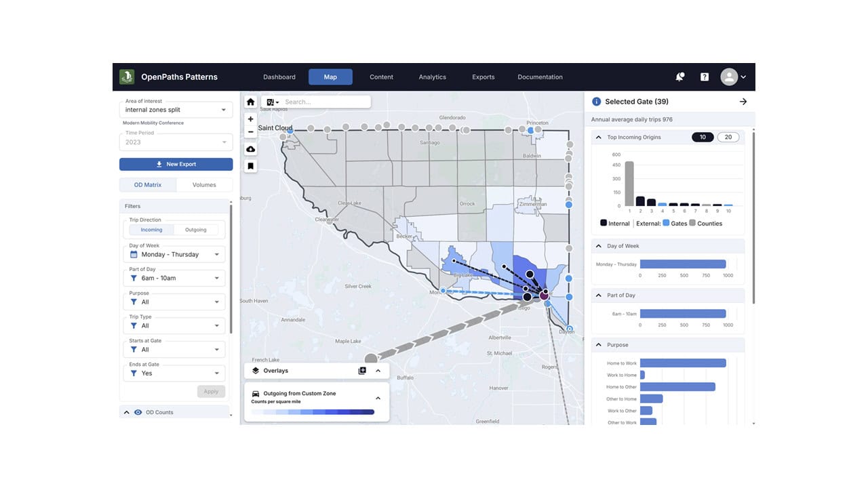Viewport: 868px width, 488px height.
Task: Click the bookmark map icon
Action: point(251,166)
